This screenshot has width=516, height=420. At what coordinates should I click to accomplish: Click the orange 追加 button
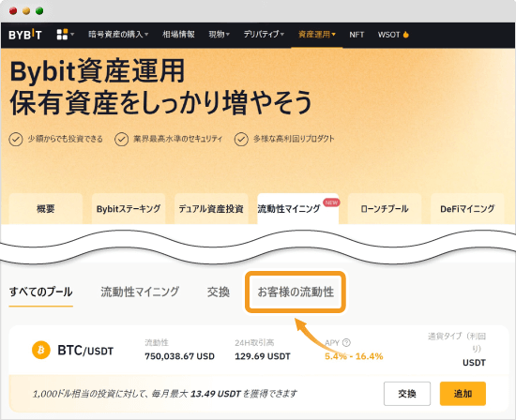463,394
